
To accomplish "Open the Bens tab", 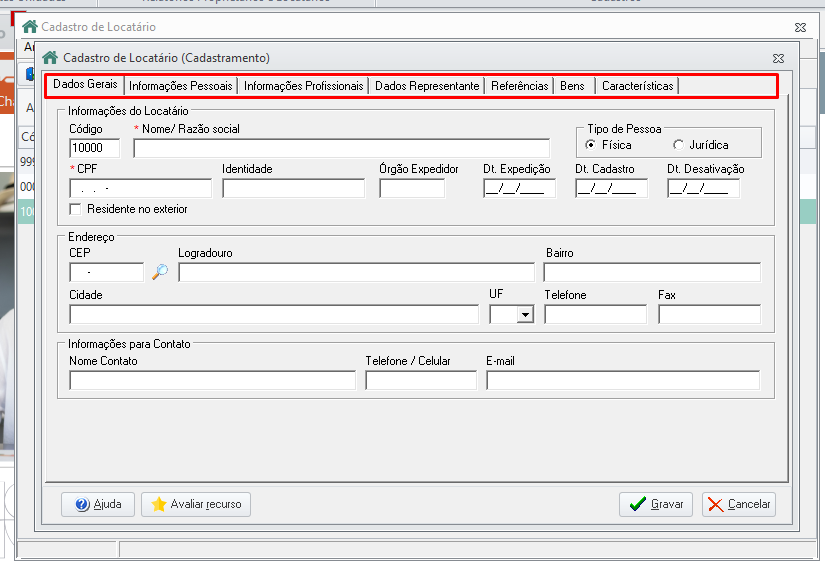I will point(572,86).
